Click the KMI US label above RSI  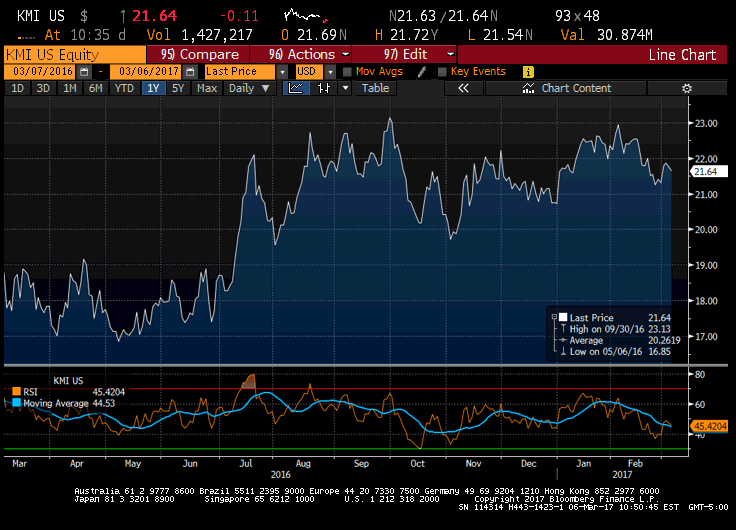coord(68,381)
